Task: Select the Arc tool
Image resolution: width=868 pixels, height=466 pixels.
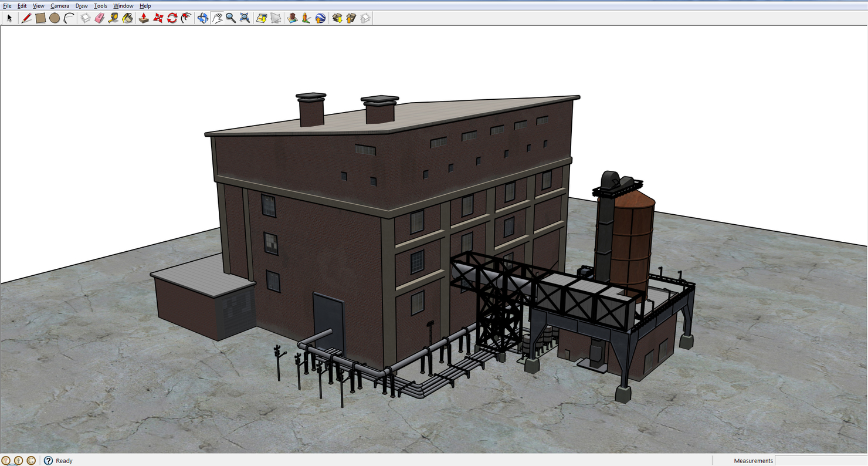Action: tap(68, 18)
